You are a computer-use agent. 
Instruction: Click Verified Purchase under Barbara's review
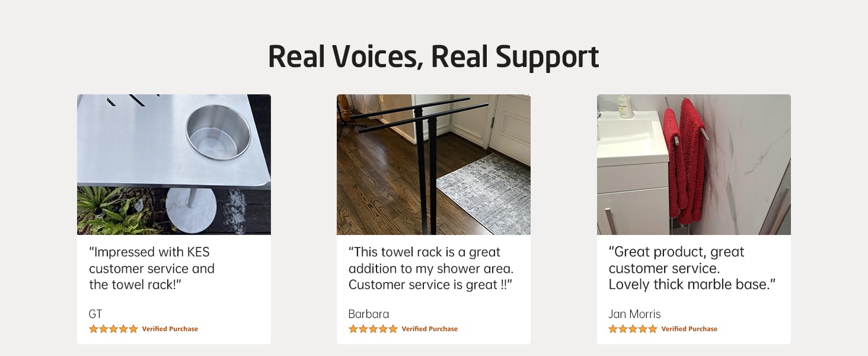tap(430, 329)
